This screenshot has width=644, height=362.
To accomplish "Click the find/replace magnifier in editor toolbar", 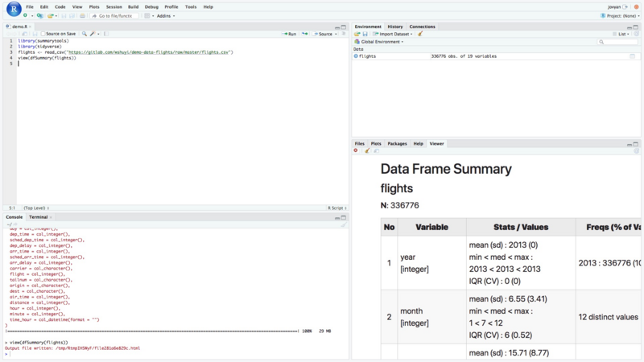I will coord(85,34).
